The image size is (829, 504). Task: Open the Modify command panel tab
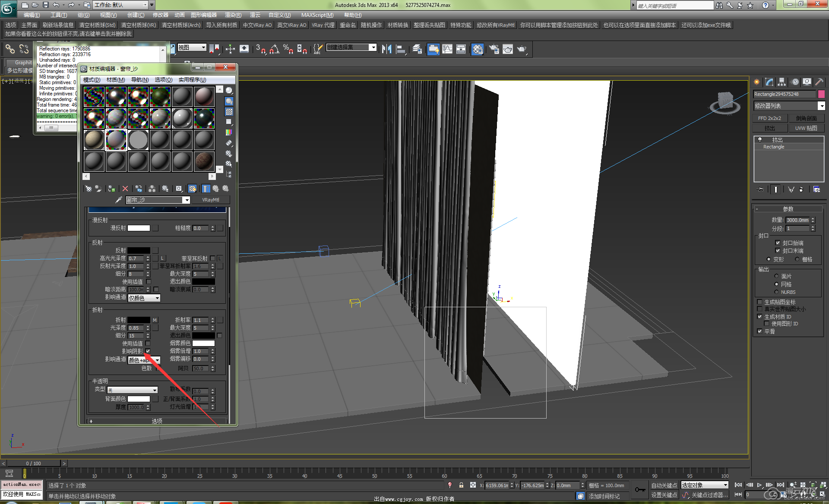[x=769, y=82]
